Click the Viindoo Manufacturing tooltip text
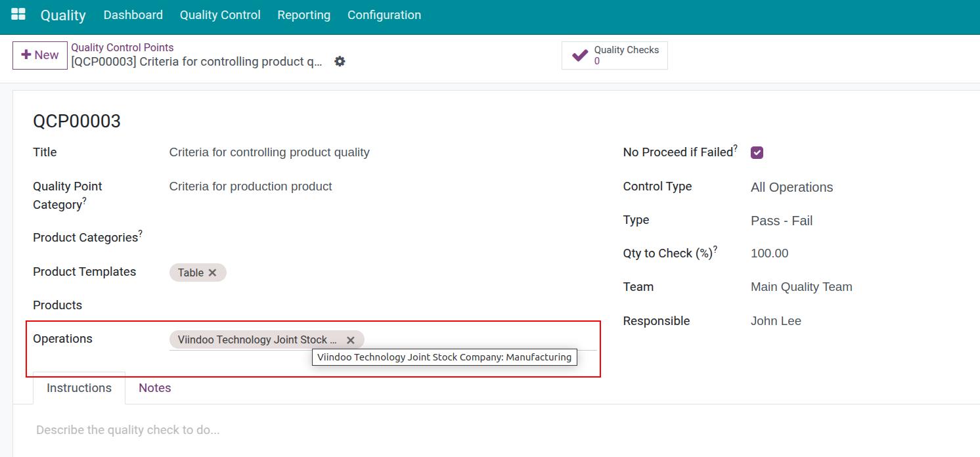The width and height of the screenshot is (980, 457). tap(444, 357)
